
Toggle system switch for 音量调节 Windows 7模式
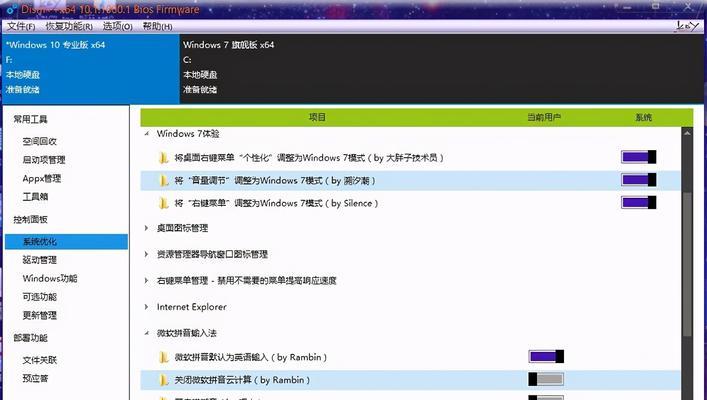coord(638,180)
